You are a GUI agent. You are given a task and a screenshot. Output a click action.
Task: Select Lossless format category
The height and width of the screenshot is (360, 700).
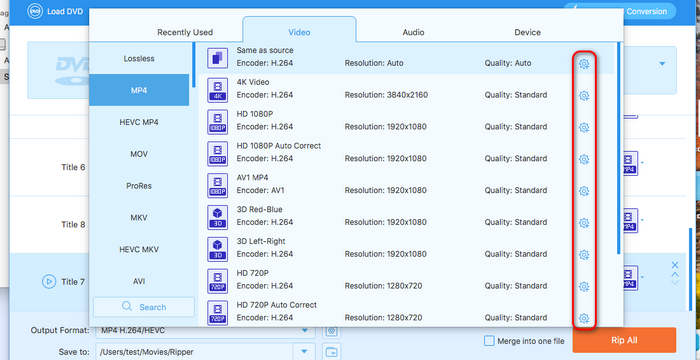(139, 59)
